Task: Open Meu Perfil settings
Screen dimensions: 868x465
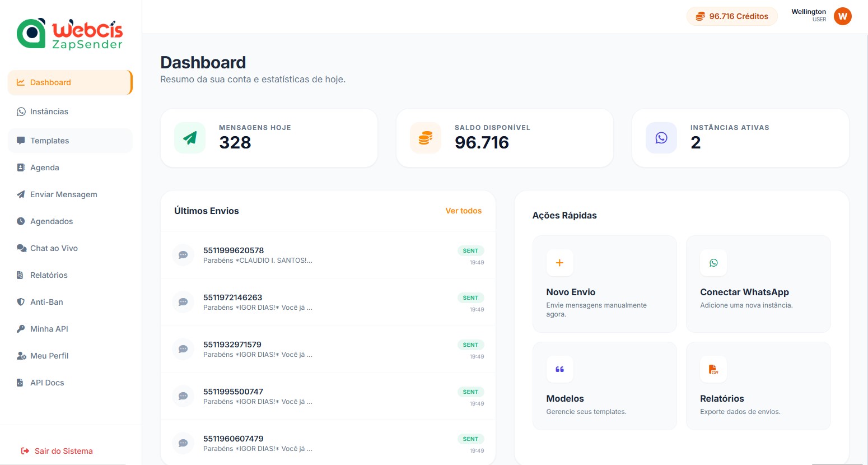Action: [49, 355]
